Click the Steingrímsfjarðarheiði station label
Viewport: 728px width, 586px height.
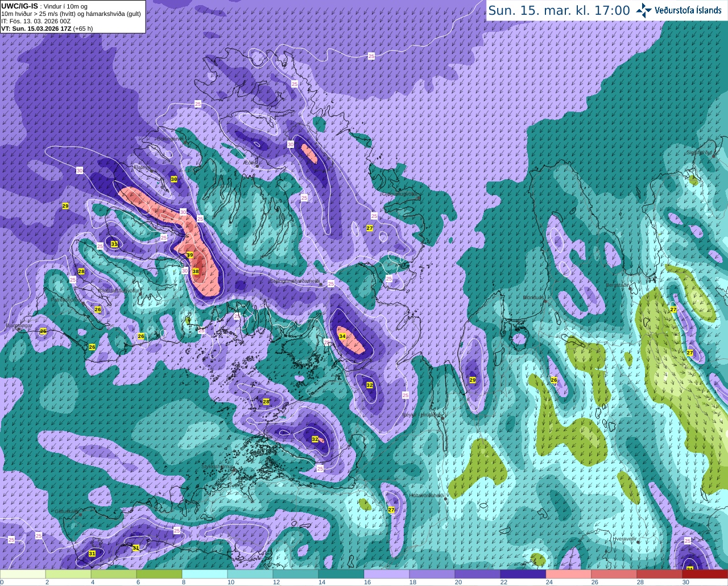tap(295, 280)
